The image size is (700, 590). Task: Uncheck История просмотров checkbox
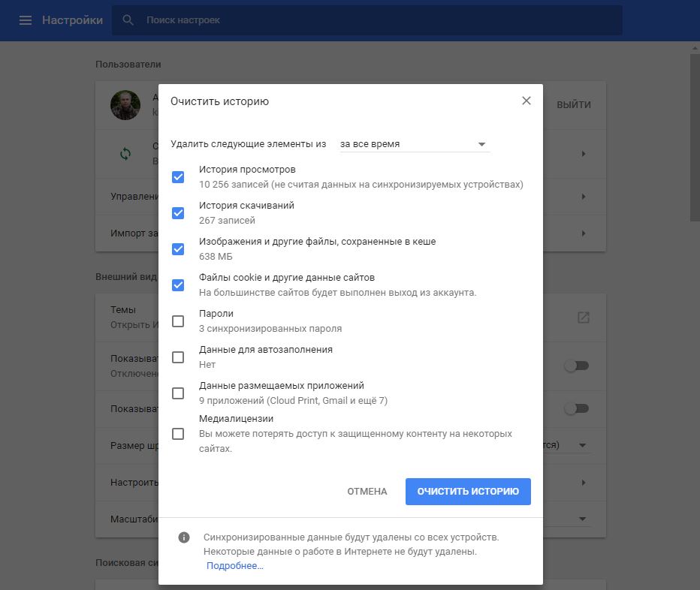pyautogui.click(x=178, y=177)
